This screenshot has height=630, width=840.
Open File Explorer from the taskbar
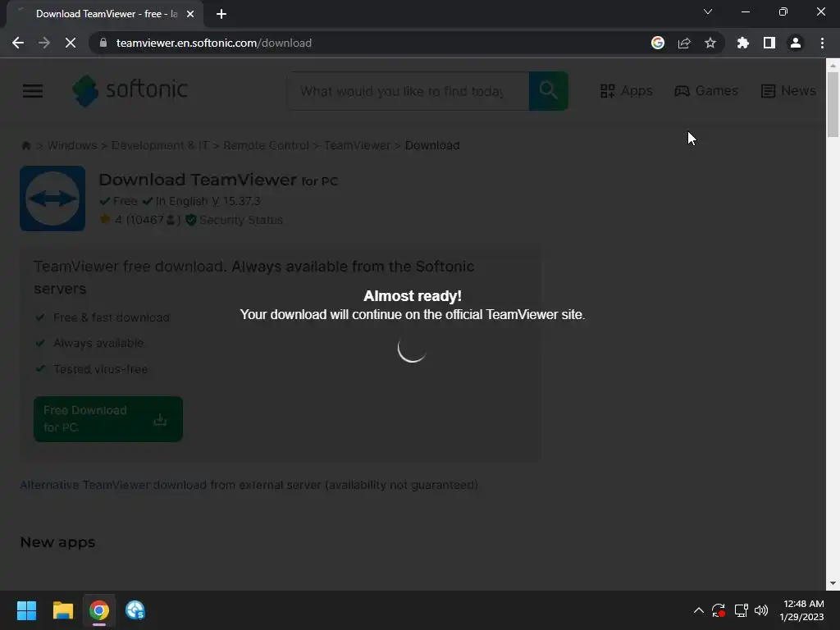point(62,610)
